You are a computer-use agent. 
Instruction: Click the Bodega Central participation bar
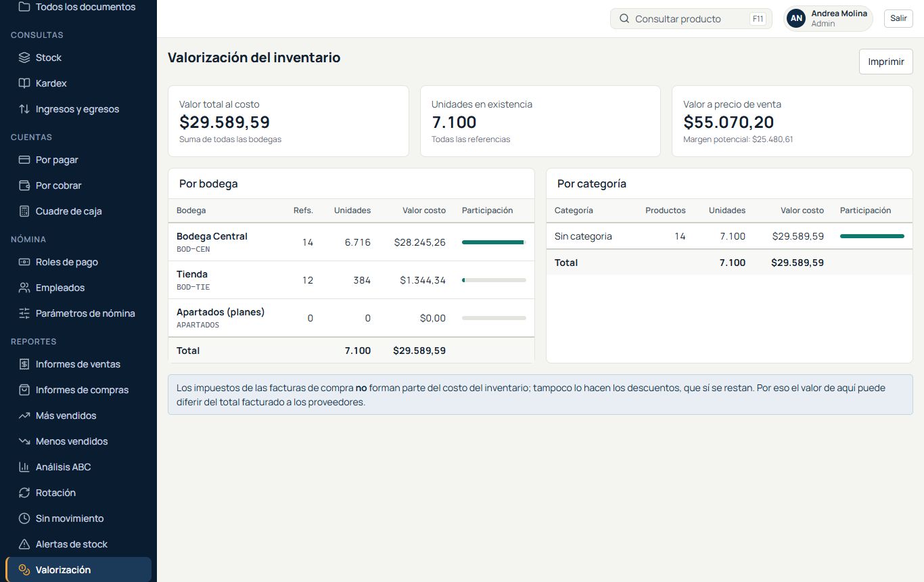[x=494, y=242]
